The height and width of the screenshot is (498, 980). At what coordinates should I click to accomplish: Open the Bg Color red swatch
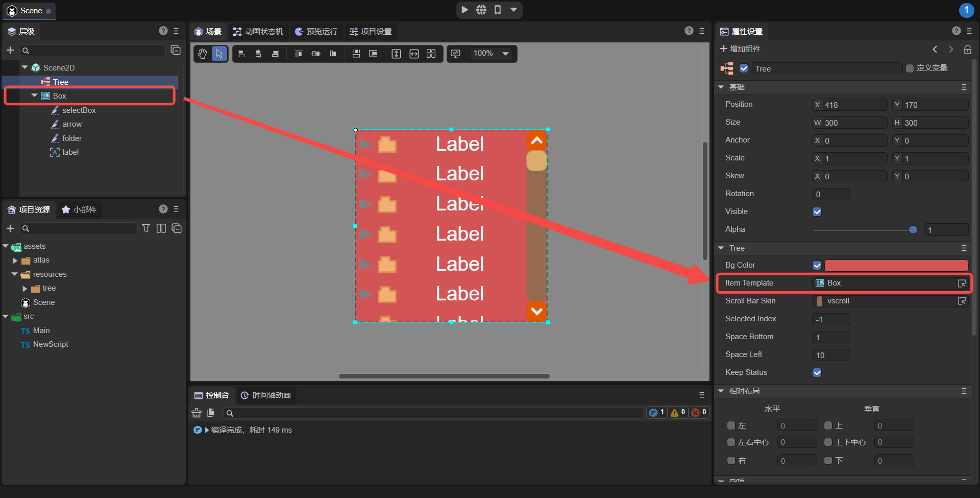click(896, 266)
